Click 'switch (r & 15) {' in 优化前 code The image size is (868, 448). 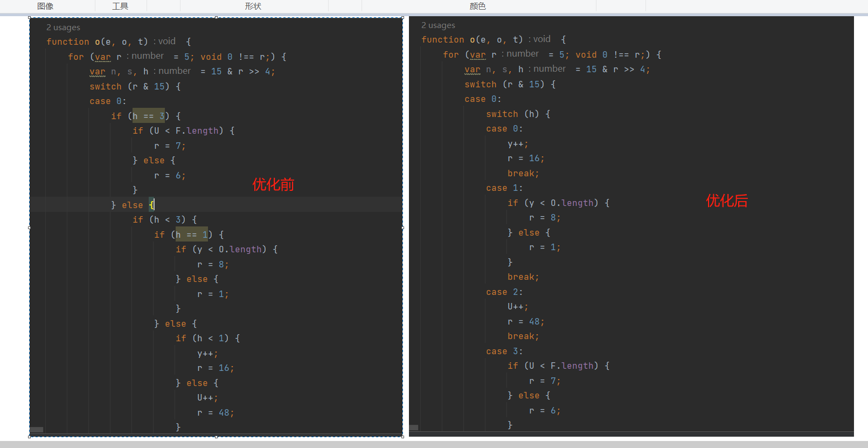135,86
